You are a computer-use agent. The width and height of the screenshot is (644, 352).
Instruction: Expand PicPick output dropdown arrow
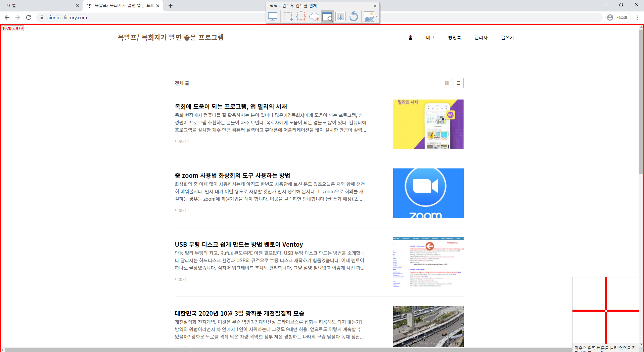[376, 16]
